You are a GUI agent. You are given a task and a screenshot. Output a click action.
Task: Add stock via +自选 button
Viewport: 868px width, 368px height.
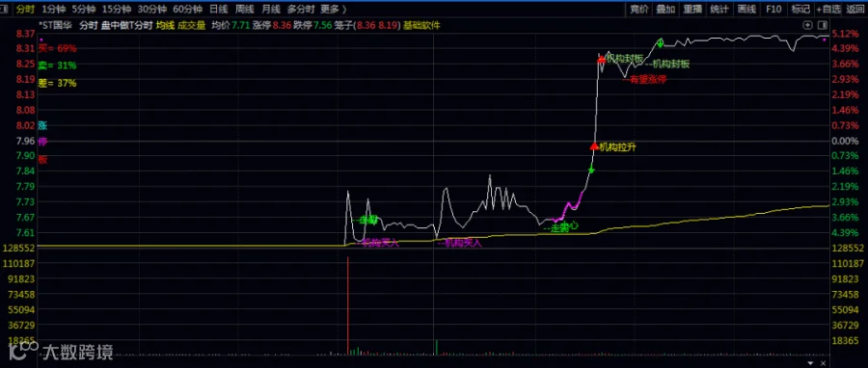tap(828, 9)
